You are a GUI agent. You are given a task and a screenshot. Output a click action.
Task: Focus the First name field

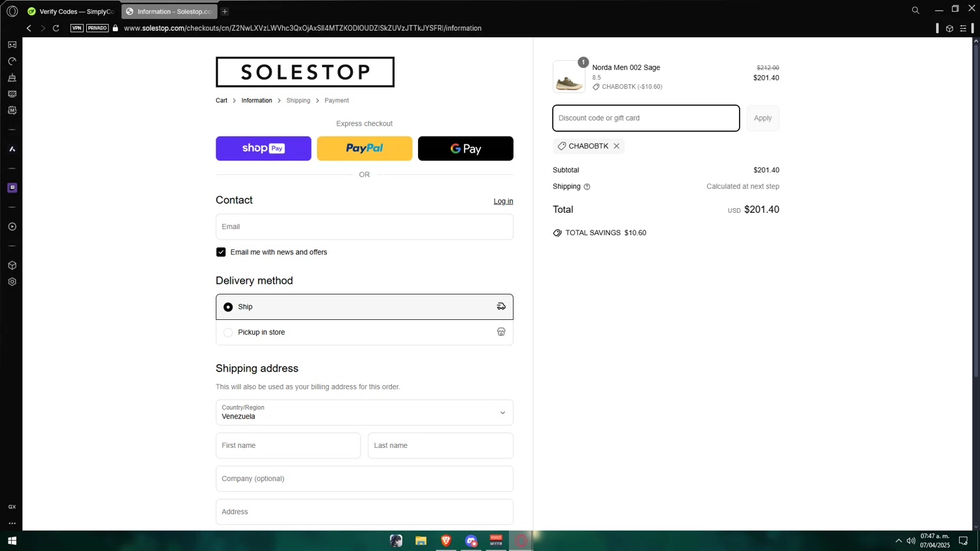pyautogui.click(x=288, y=445)
